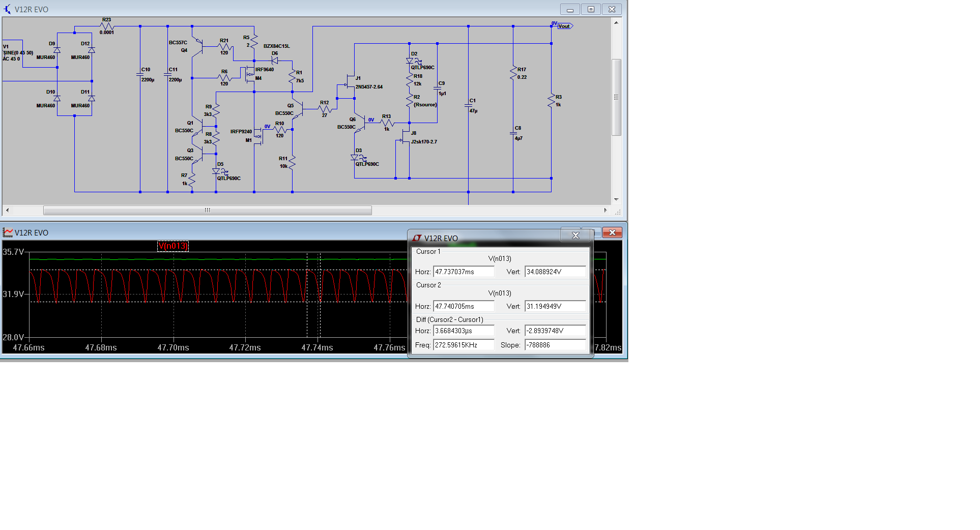Select transistor Q4 BC557C symbol

(197, 48)
